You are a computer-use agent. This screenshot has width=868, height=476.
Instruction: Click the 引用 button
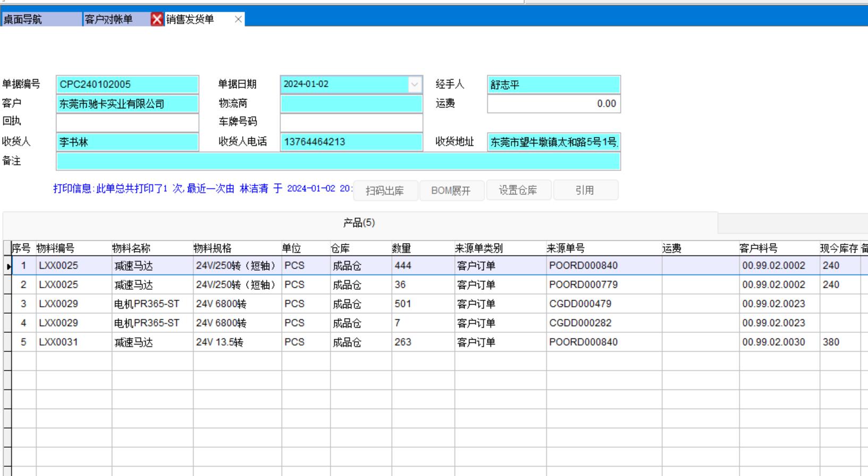click(x=585, y=190)
